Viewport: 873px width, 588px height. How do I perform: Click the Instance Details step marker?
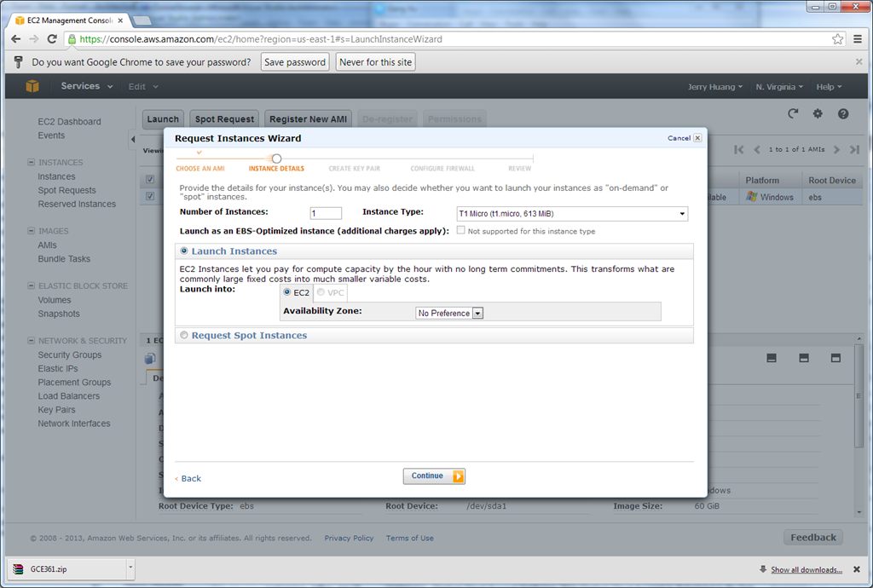277,159
